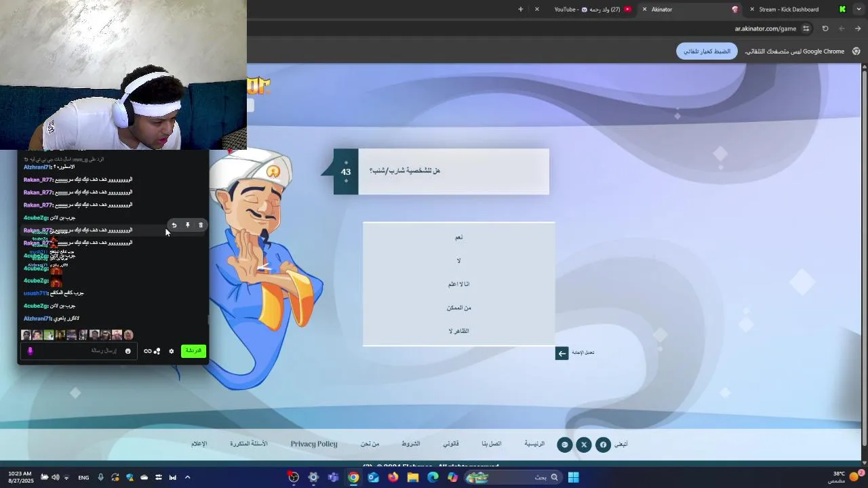
Task: Click the ar.akinator.com/game address bar
Action: (765, 28)
